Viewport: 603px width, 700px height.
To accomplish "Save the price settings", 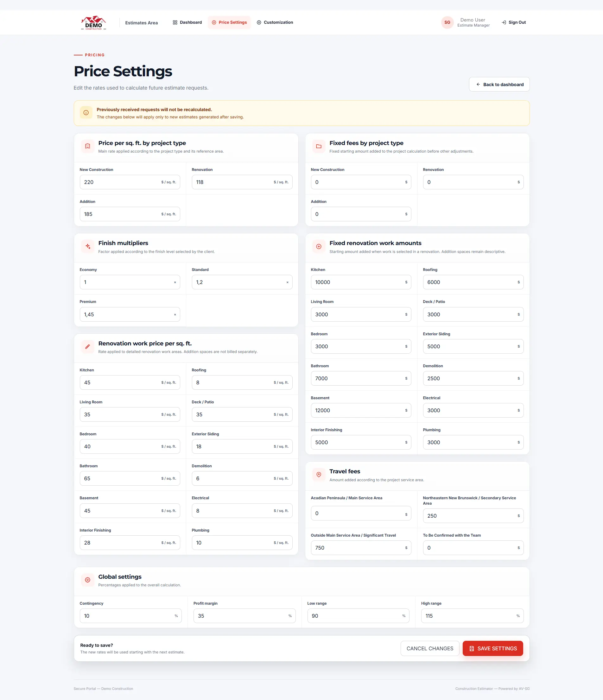I will coord(493,649).
